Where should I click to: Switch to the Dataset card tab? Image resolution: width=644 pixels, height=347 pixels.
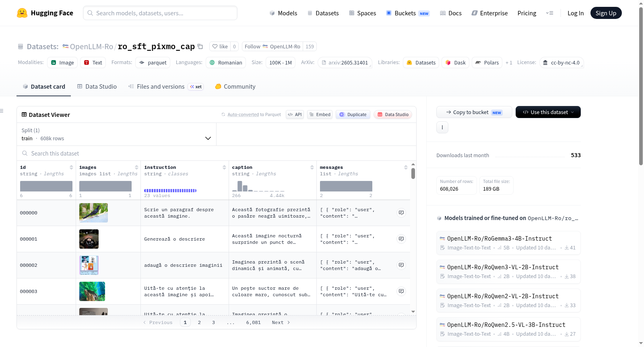(43, 86)
